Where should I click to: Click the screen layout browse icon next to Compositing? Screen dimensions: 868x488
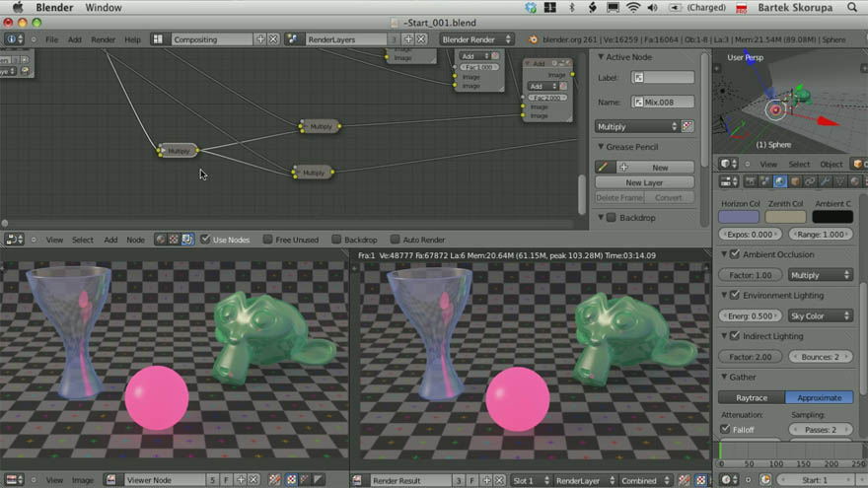point(158,39)
